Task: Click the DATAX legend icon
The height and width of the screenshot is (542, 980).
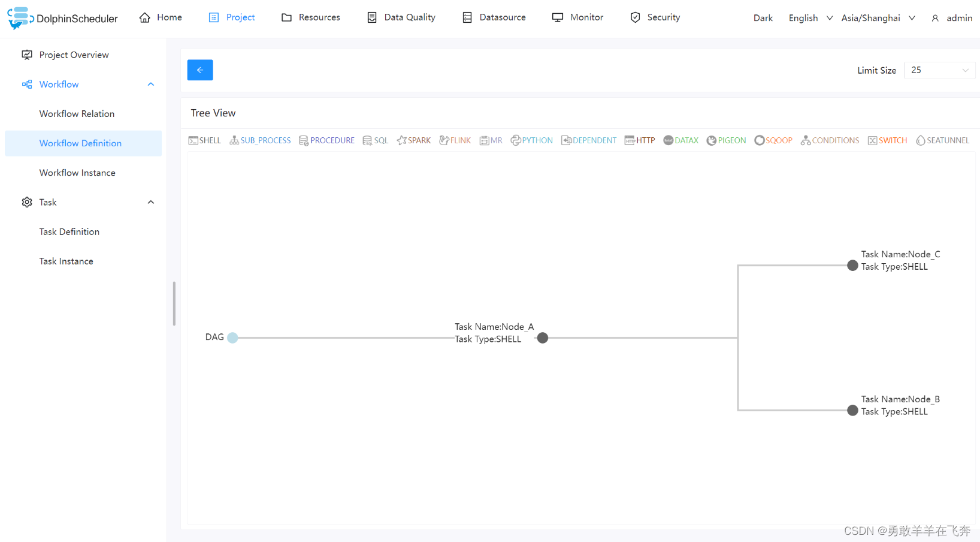Action: tap(668, 140)
